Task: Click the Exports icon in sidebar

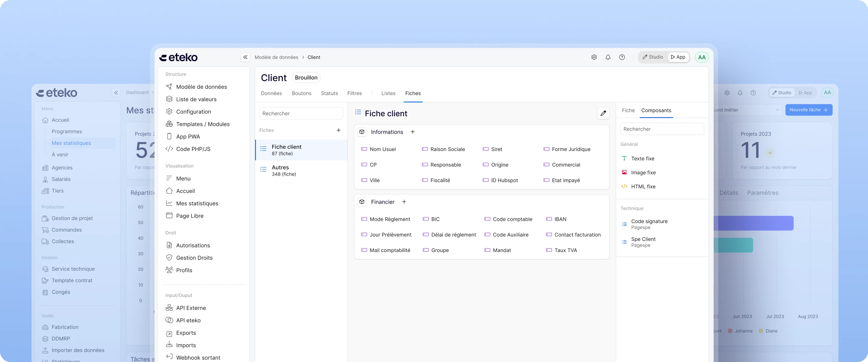Action: tap(169, 333)
